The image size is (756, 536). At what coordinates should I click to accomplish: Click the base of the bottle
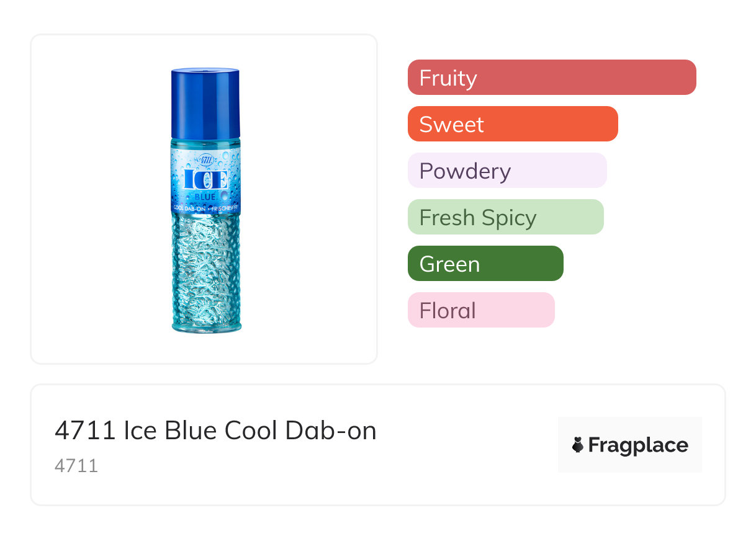(x=206, y=326)
